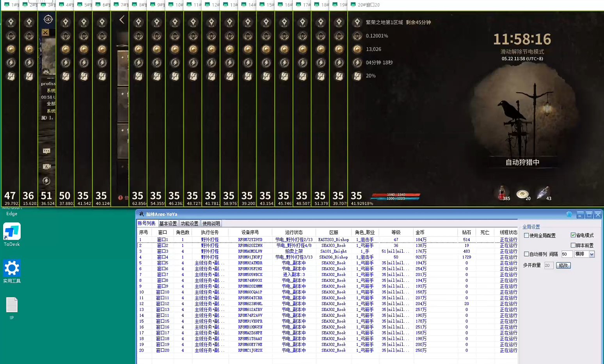Click the Ares-YeYa app icon in title bar
This screenshot has width=604, height=364.
pos(141,214)
